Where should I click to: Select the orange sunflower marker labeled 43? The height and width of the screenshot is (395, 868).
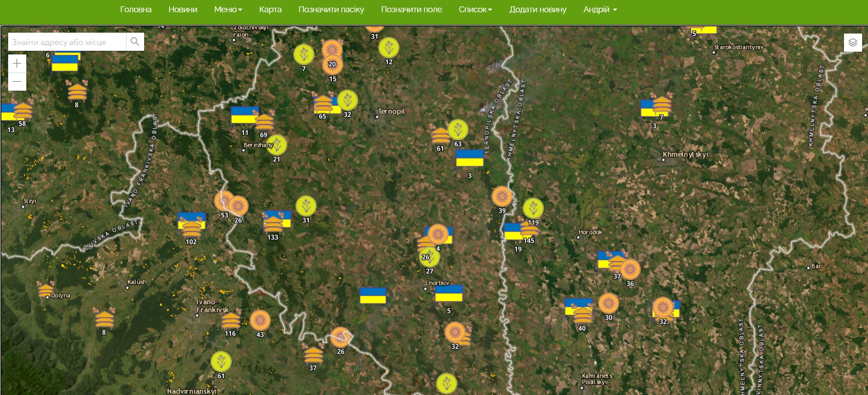click(x=260, y=321)
